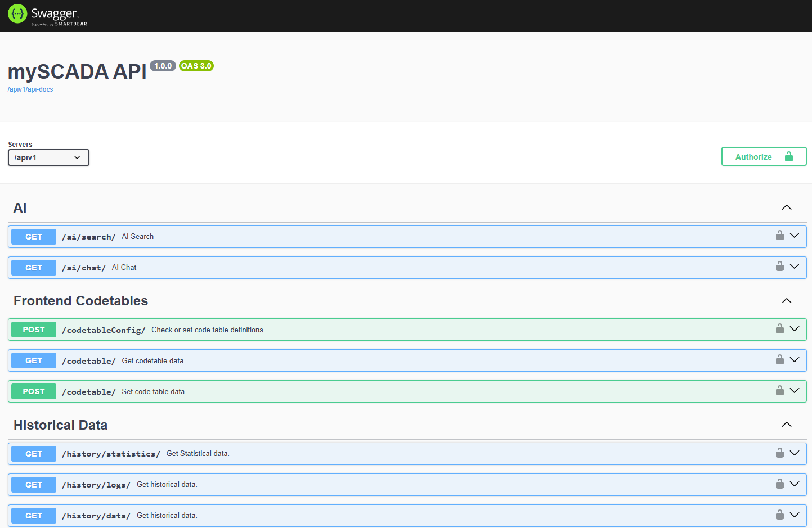Viewport: 812px width, 528px height.
Task: Click lock icon on /history/logs/ row
Action: pyautogui.click(x=779, y=484)
